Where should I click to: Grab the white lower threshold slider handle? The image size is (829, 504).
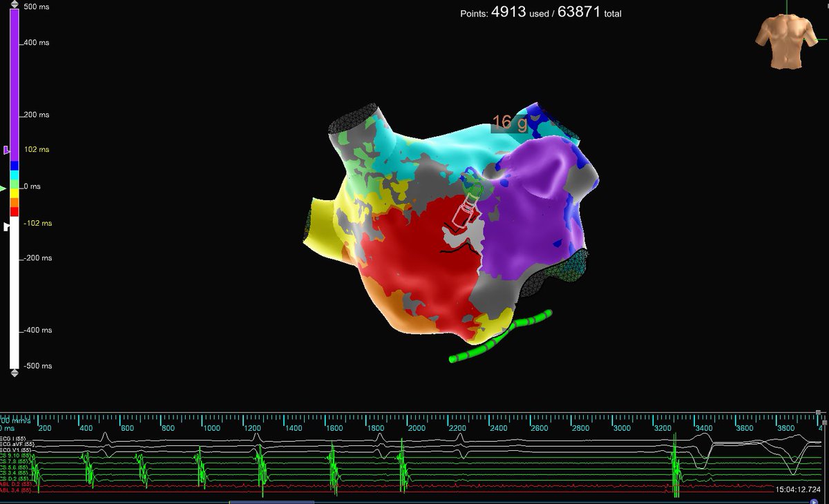(7, 226)
